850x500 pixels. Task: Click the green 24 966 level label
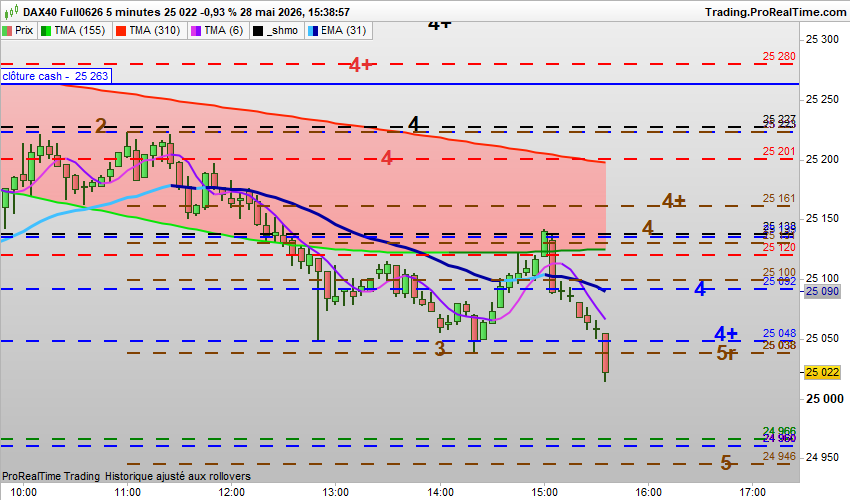tap(779, 431)
